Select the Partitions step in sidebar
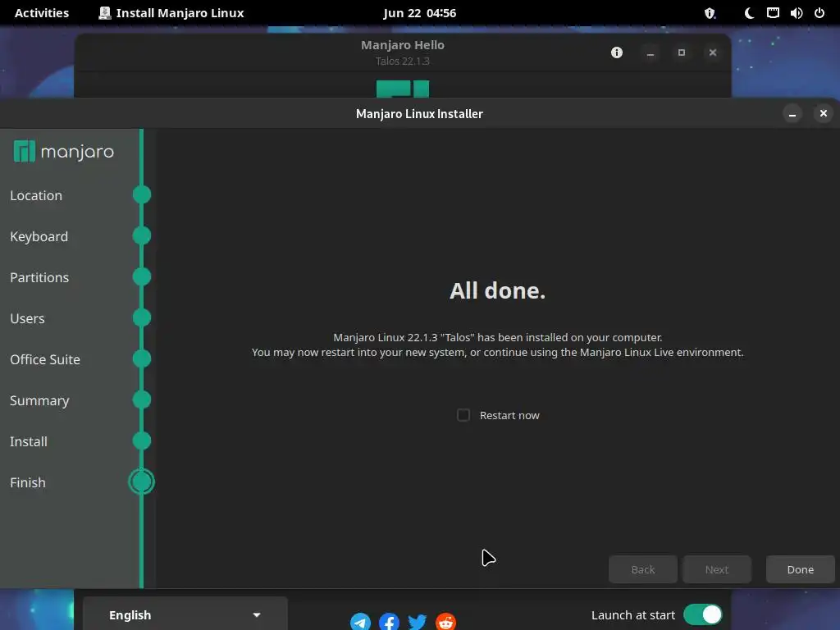 (39, 277)
